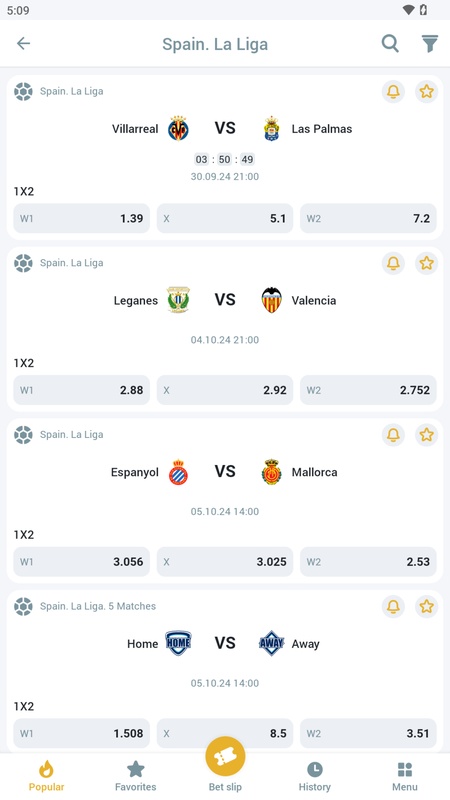
Task: Select W1 odds 1.39 for Villarreal
Action: point(82,218)
